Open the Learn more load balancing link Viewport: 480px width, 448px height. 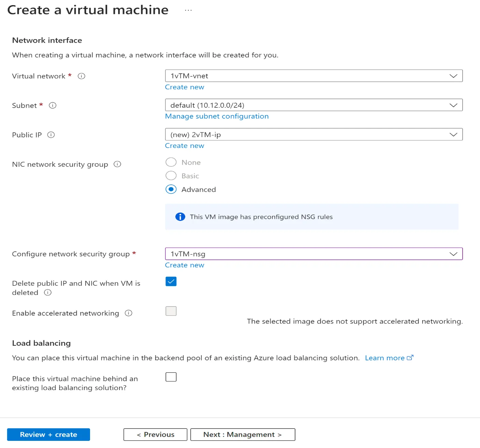(385, 358)
